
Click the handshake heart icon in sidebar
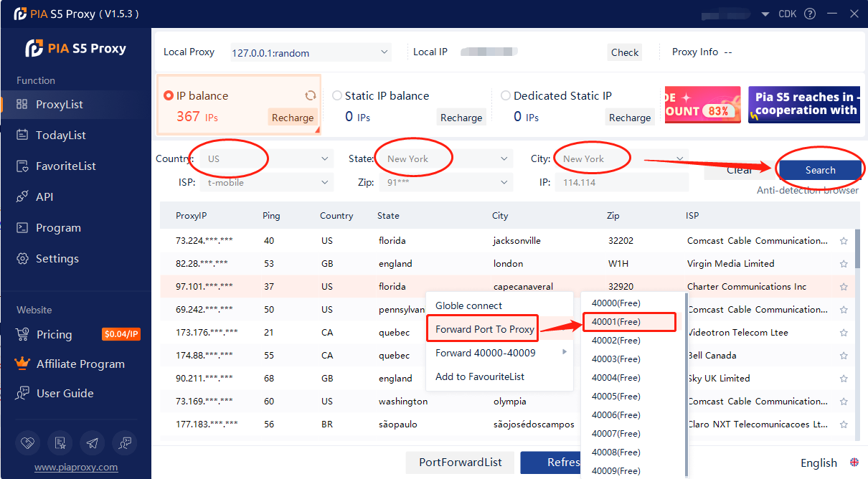tap(28, 442)
